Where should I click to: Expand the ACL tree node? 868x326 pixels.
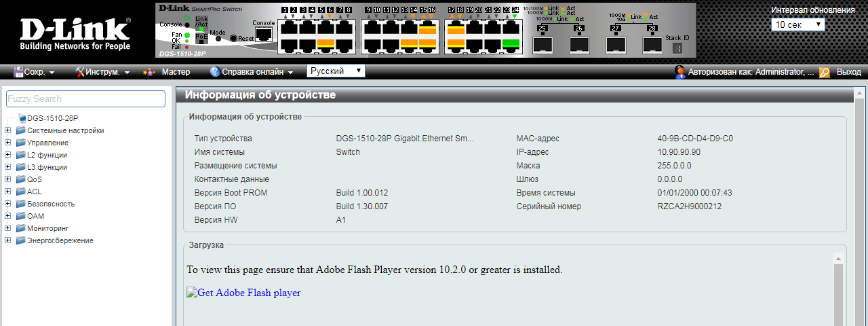coord(7,192)
